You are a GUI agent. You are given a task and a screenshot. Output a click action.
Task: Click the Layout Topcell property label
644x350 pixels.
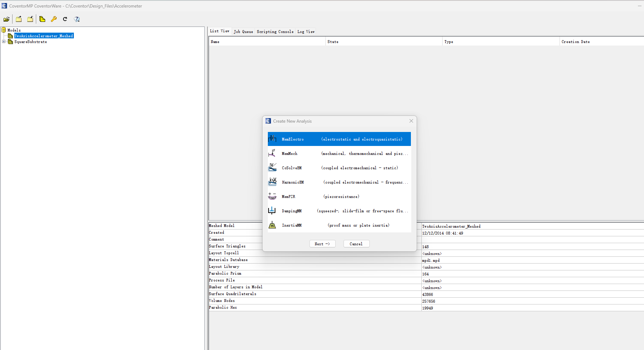pos(224,253)
